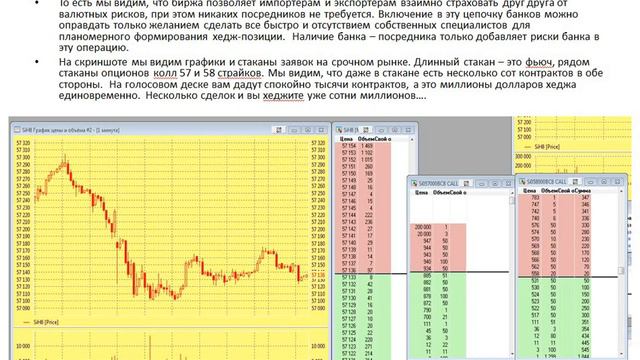Click underlined word 'фьюч' in document text
The image size is (640, 360).
[540, 62]
